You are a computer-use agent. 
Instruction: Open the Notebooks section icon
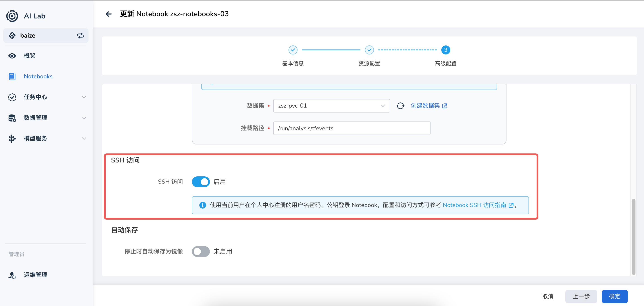[x=12, y=76]
